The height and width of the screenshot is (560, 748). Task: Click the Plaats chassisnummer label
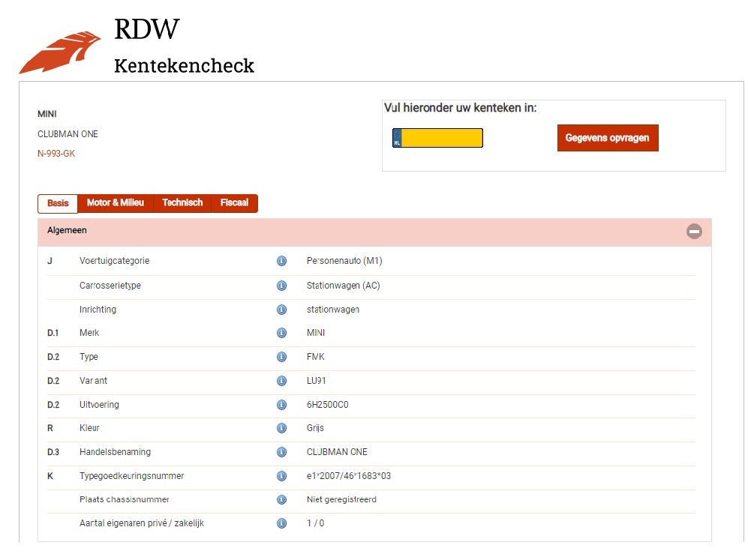(x=124, y=499)
